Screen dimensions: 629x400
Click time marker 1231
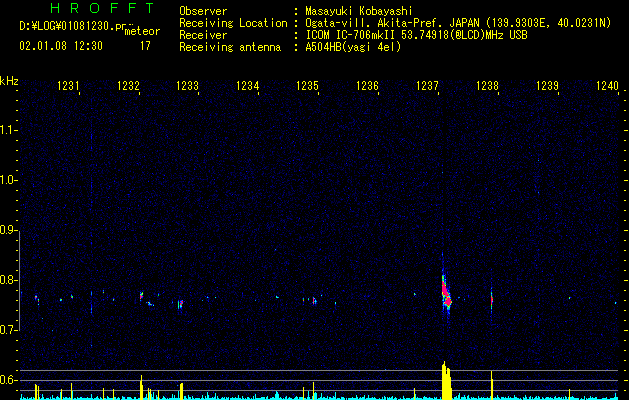68,85
